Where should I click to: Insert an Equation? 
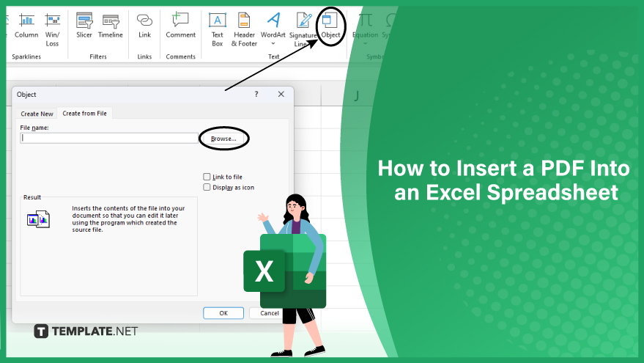click(x=365, y=29)
